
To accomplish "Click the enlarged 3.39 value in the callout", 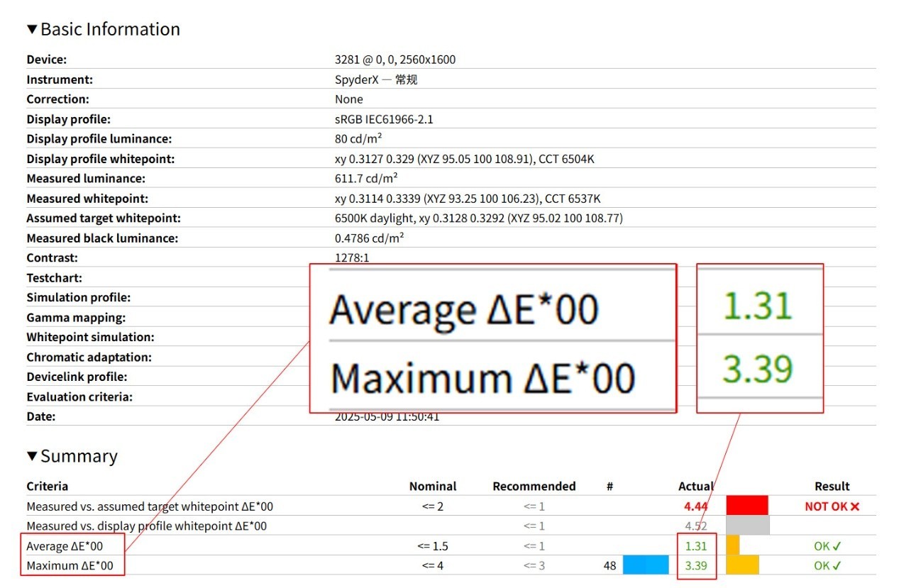I will (757, 370).
